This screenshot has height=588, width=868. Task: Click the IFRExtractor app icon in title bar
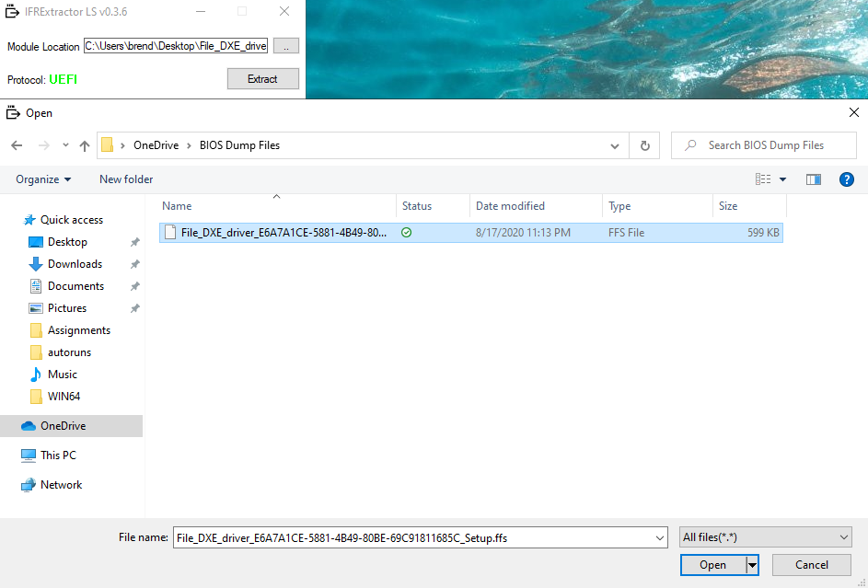pyautogui.click(x=12, y=11)
